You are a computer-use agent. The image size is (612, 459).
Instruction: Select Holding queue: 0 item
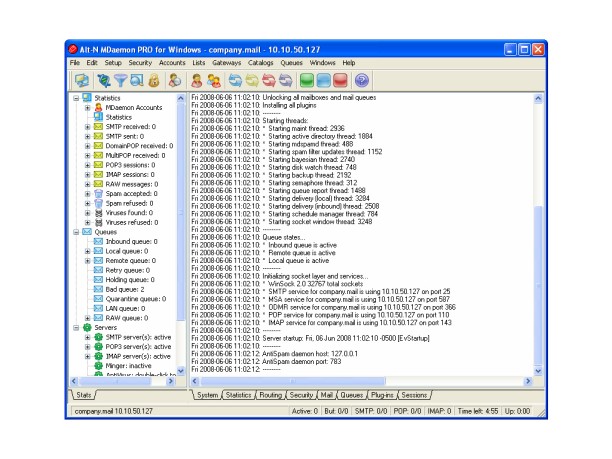(x=130, y=280)
